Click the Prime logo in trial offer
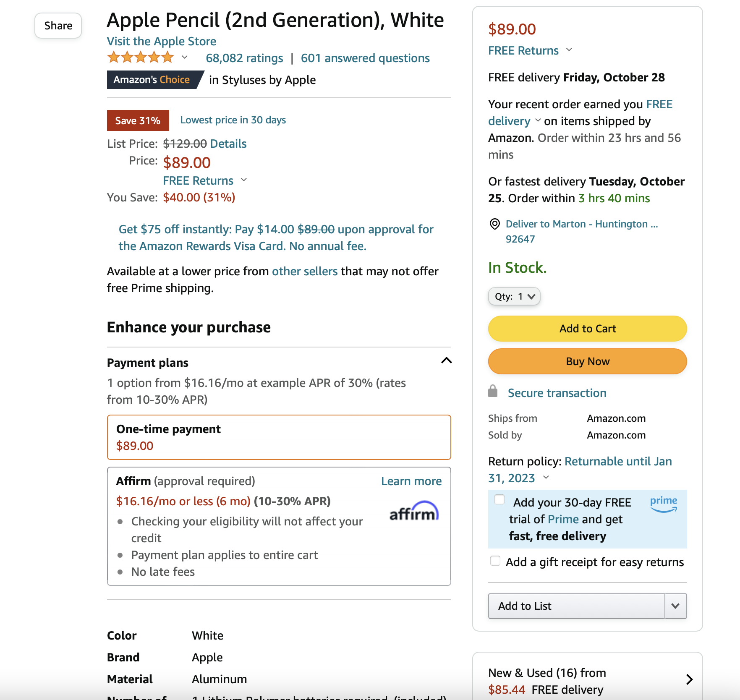The image size is (740, 700). (663, 503)
